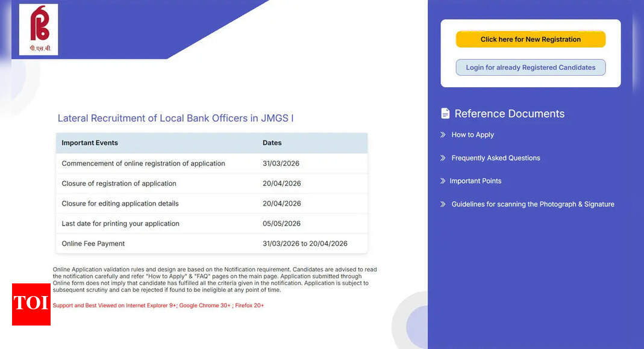Click the PSB bank logo
The width and height of the screenshot is (644, 349).
tap(37, 29)
